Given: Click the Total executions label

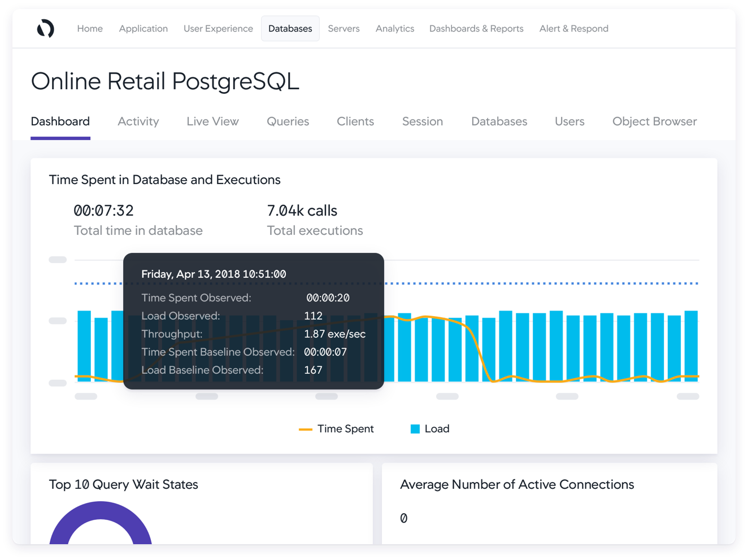Looking at the screenshot, I should pyautogui.click(x=315, y=230).
